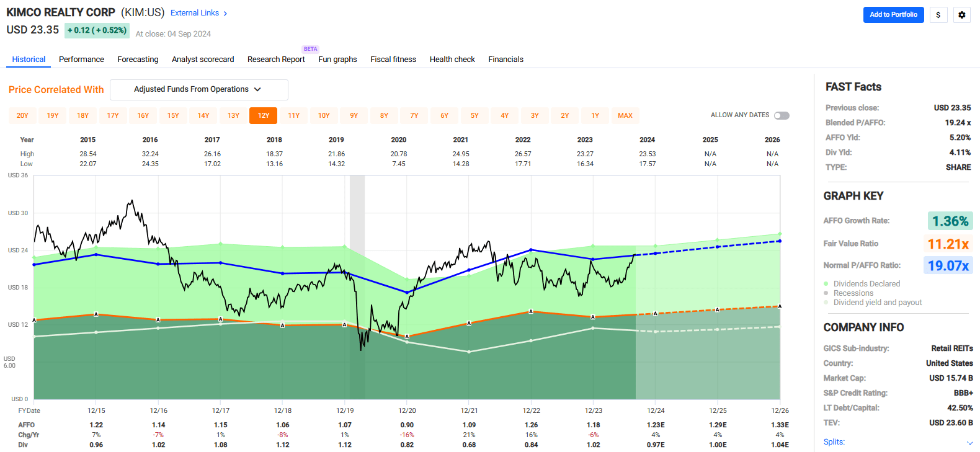Click the Div Yld value 4.11%
The image size is (980, 452).
click(x=960, y=153)
